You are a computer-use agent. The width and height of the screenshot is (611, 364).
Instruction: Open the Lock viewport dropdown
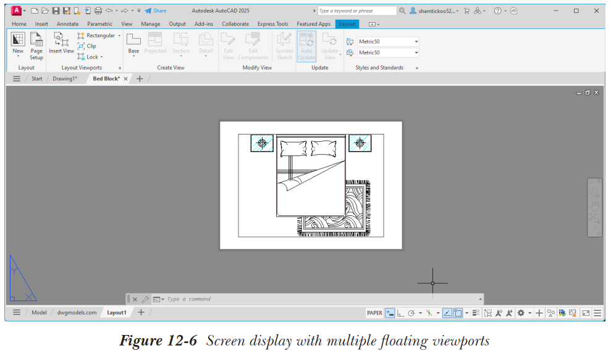click(102, 57)
